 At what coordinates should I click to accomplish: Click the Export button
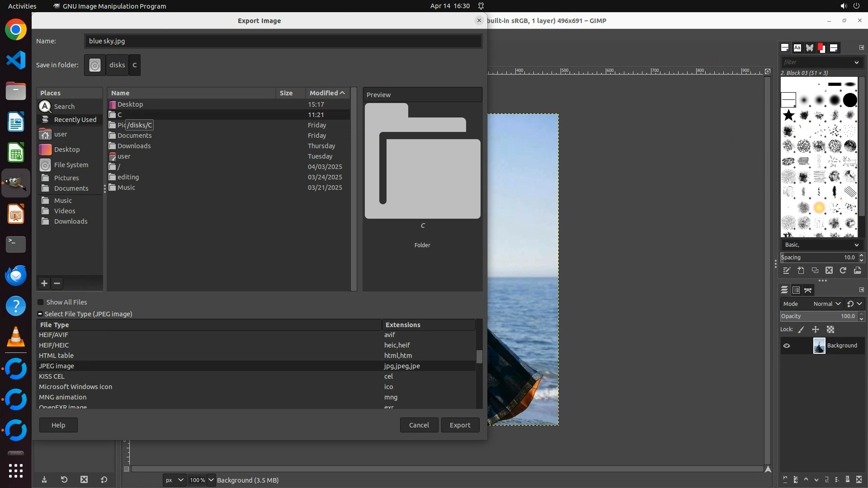click(x=460, y=425)
